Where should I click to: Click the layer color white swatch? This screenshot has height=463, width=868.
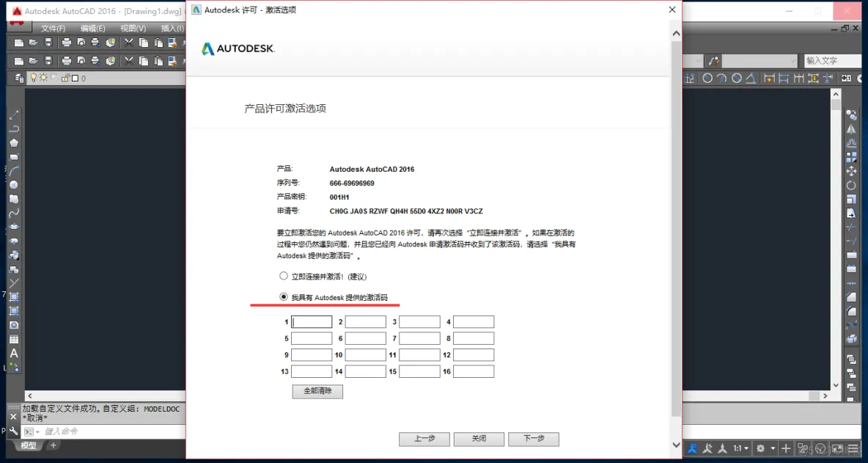click(x=76, y=78)
